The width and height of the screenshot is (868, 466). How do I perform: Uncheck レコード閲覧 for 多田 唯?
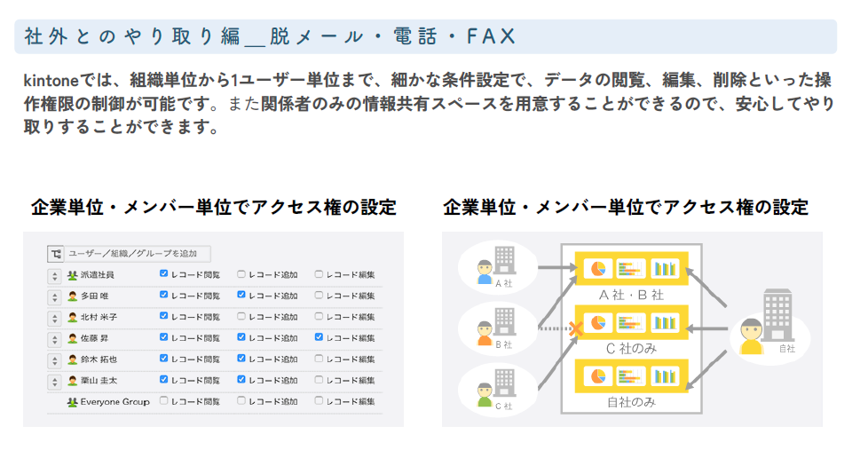click(163, 295)
